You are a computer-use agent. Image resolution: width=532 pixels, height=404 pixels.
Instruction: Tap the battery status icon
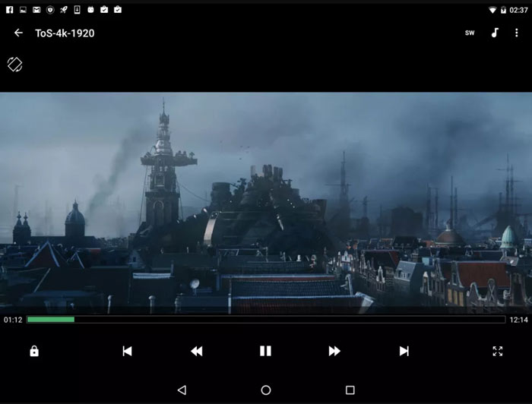(503, 10)
